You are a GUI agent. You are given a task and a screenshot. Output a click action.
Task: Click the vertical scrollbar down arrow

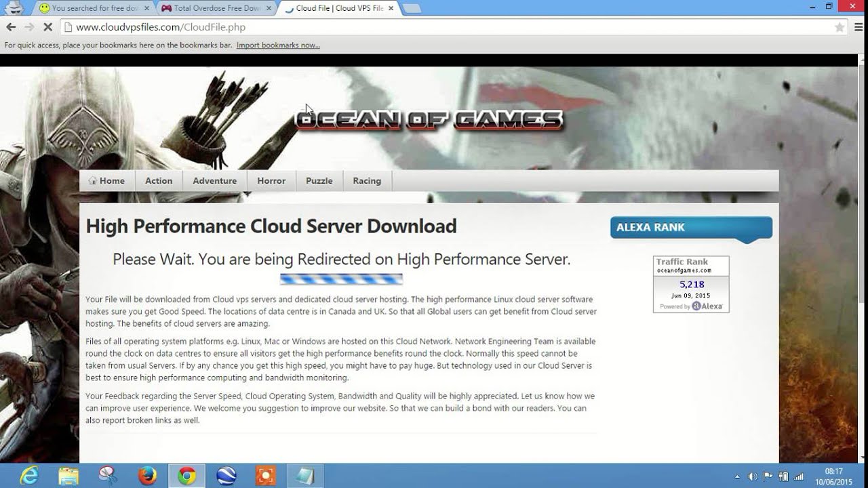point(863,458)
